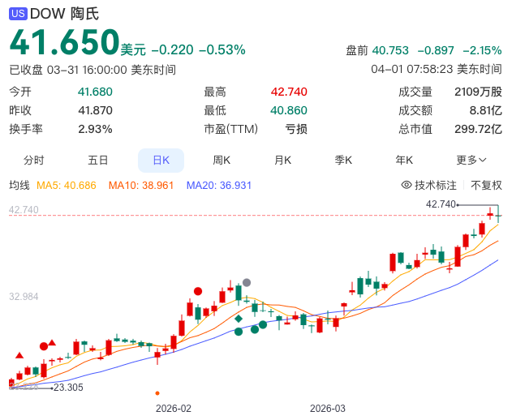512x420 pixels.
Task: Click the percent change -0.53%
Action: 222,50
